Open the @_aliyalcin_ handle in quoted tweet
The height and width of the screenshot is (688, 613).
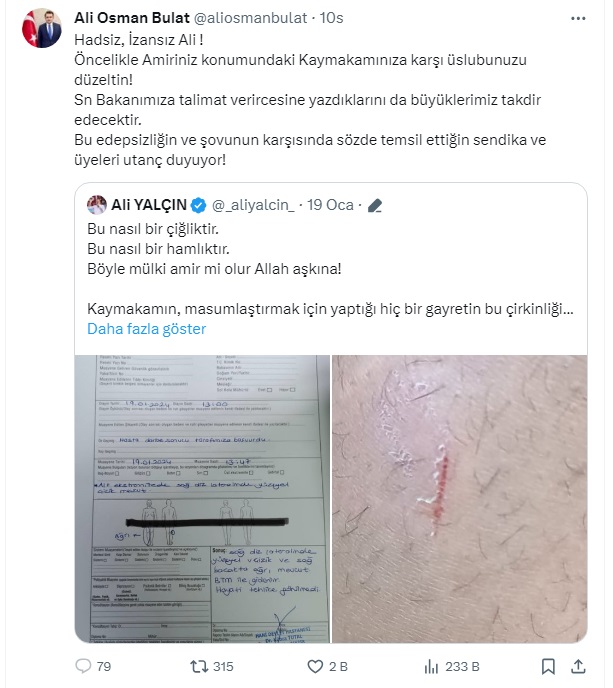click(253, 205)
